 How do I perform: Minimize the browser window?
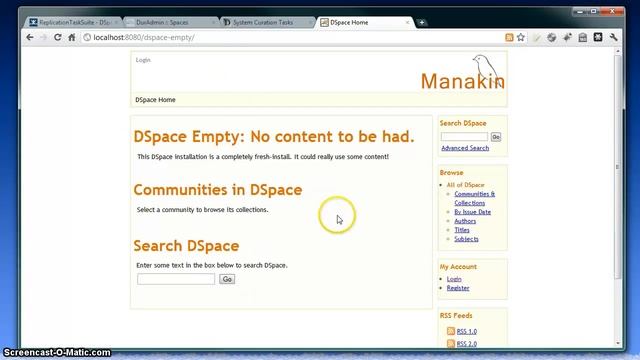tap(580, 11)
